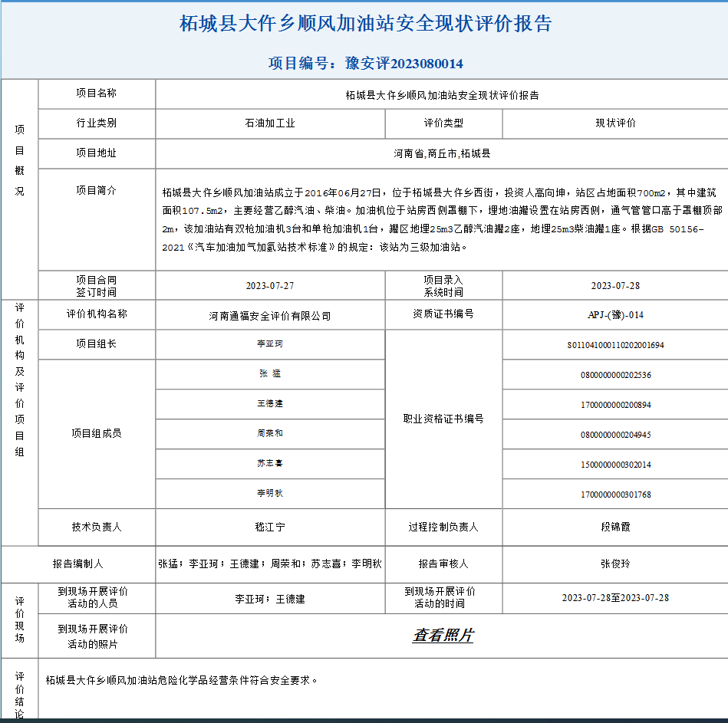Click the on-site personnel 李亚珂；王德建
Screen dimensions: 728x723
click(270, 599)
